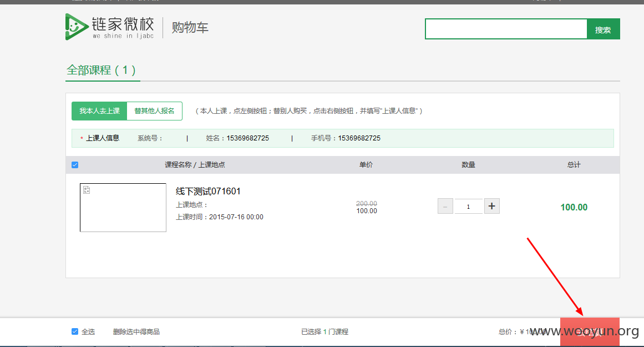Click the 手机号：15369682725 text
The image size is (644, 347).
click(x=346, y=138)
